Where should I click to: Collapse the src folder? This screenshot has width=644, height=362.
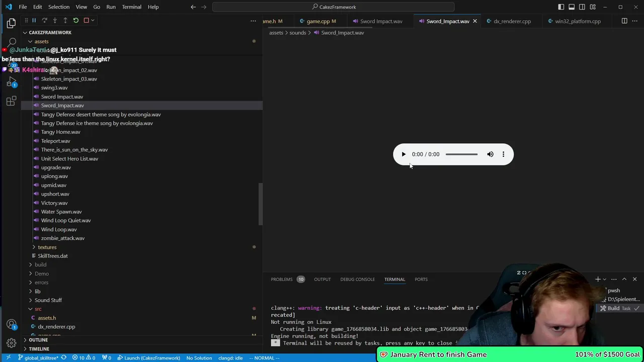coord(38,309)
